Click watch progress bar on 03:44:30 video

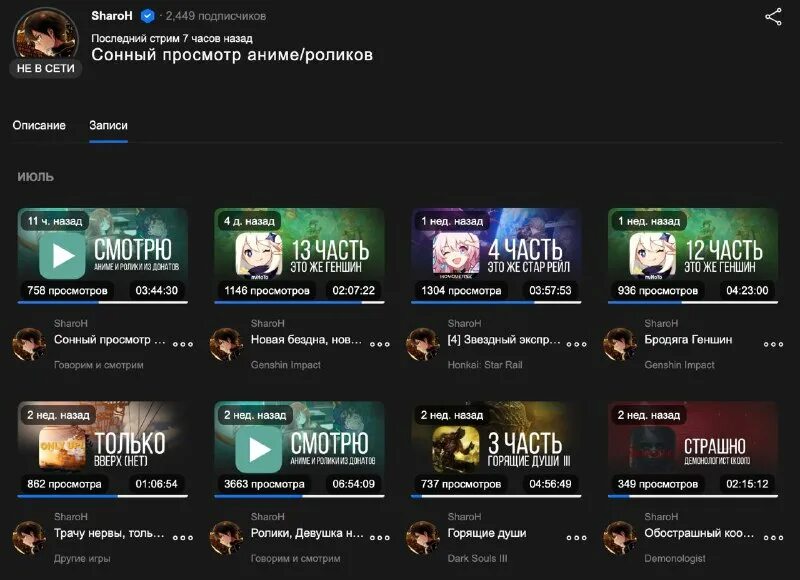pyautogui.click(x=103, y=302)
